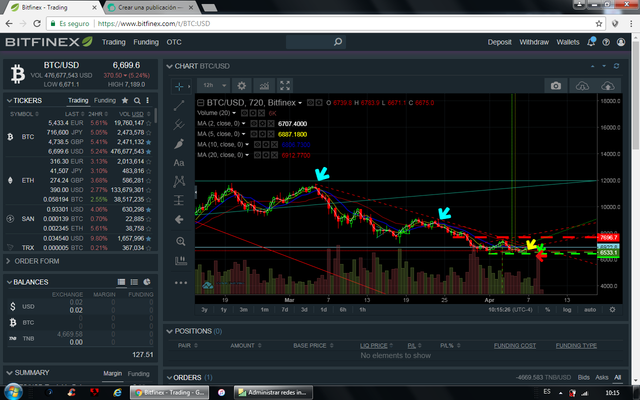Open the help question-mark icon

coord(606,42)
